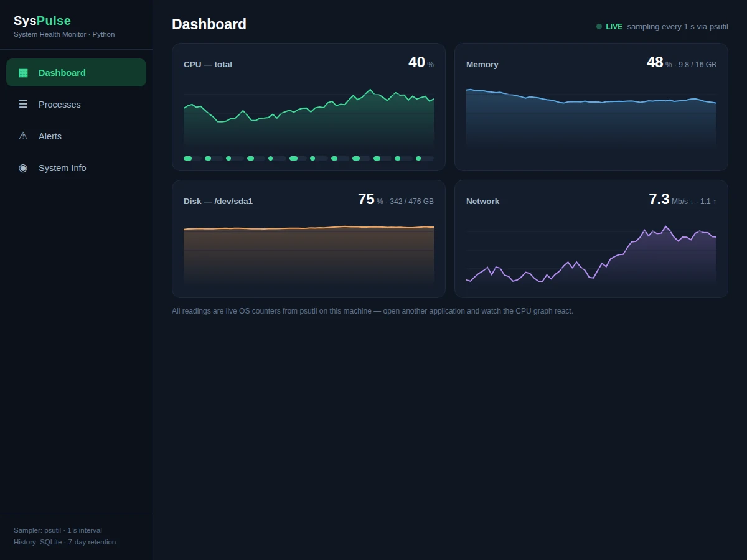Click the Processes list icon
Screen dimensions: 747x560
click(x=23, y=105)
